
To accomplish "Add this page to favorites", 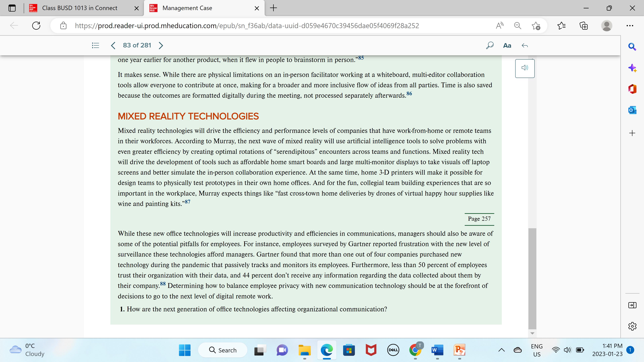I will coord(536,25).
